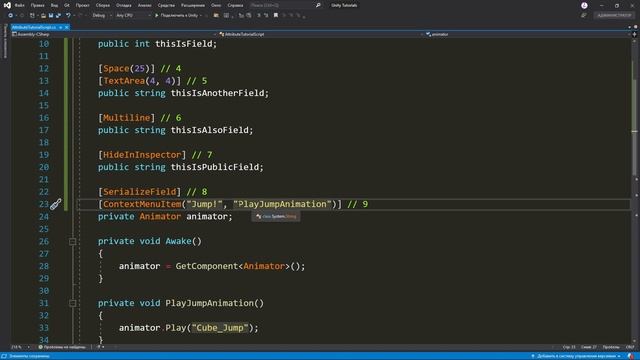
Task: Close the AttributeTutorialScript.cs tab
Action: pyautogui.click(x=67, y=27)
